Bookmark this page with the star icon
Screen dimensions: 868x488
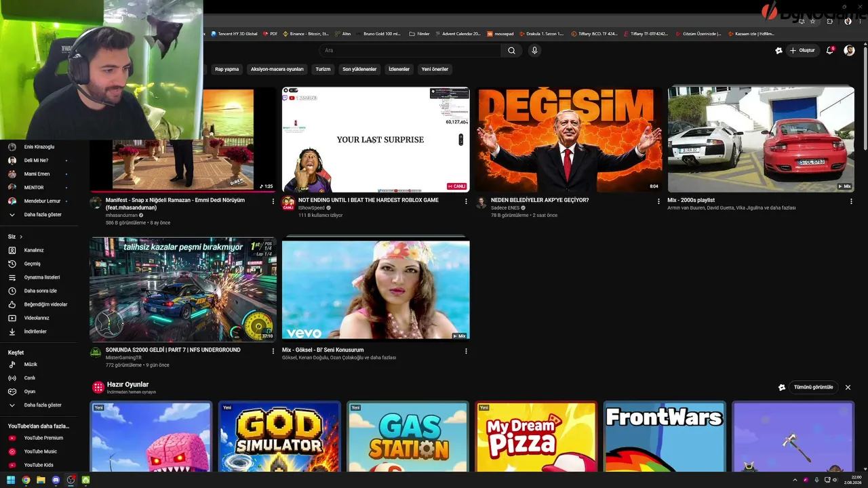812,21
